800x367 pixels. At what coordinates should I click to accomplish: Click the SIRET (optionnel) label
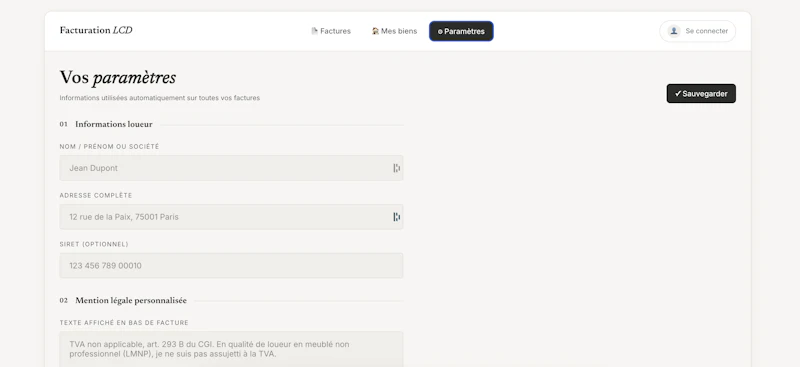point(94,244)
